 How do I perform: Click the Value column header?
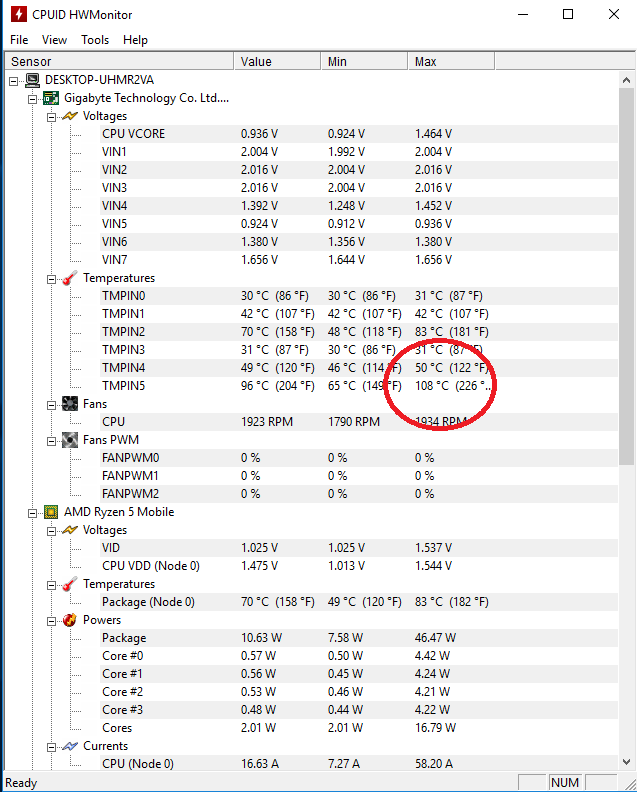pos(277,61)
